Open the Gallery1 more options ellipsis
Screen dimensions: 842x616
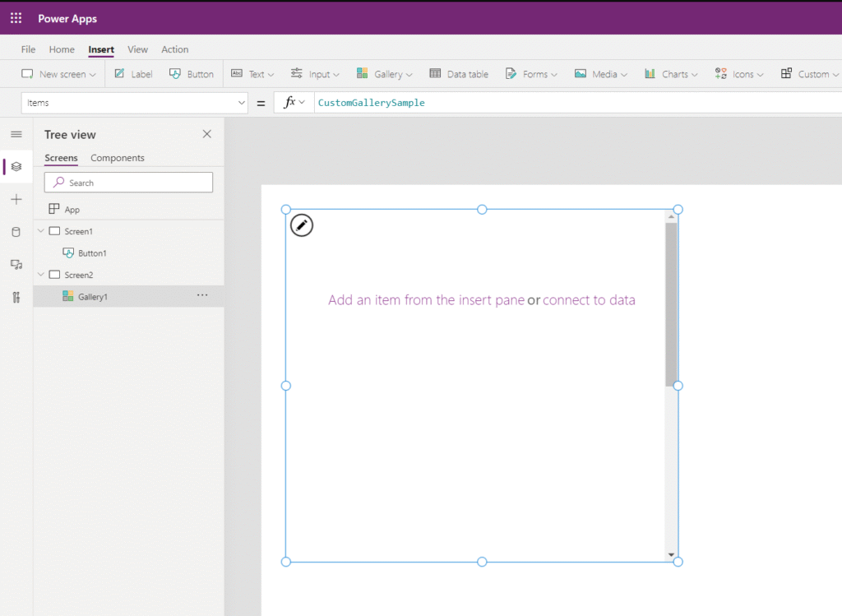pyautogui.click(x=202, y=295)
